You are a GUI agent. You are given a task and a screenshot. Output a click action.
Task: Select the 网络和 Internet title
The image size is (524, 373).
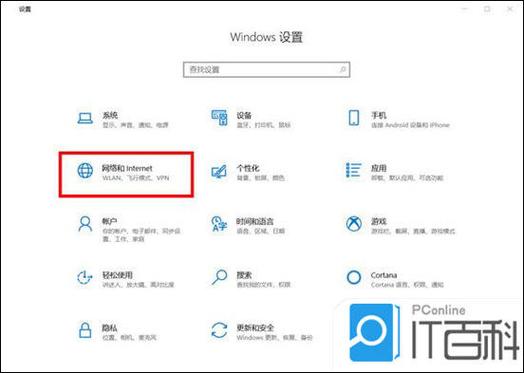(127, 168)
